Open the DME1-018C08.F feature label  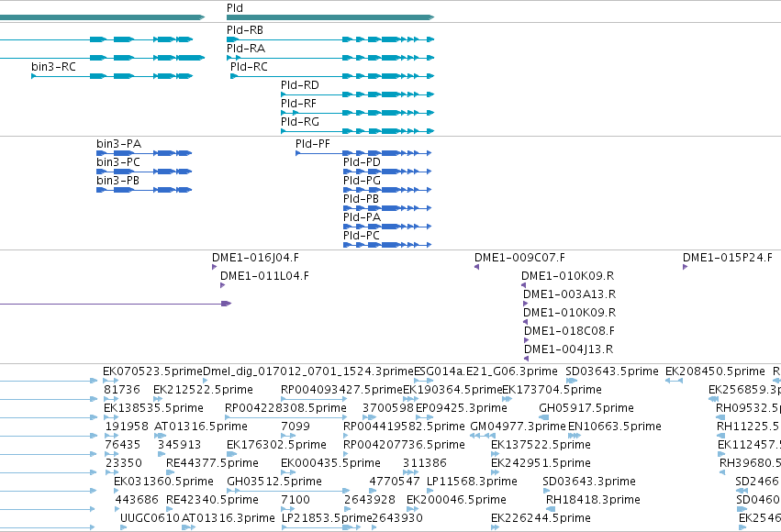(x=569, y=331)
